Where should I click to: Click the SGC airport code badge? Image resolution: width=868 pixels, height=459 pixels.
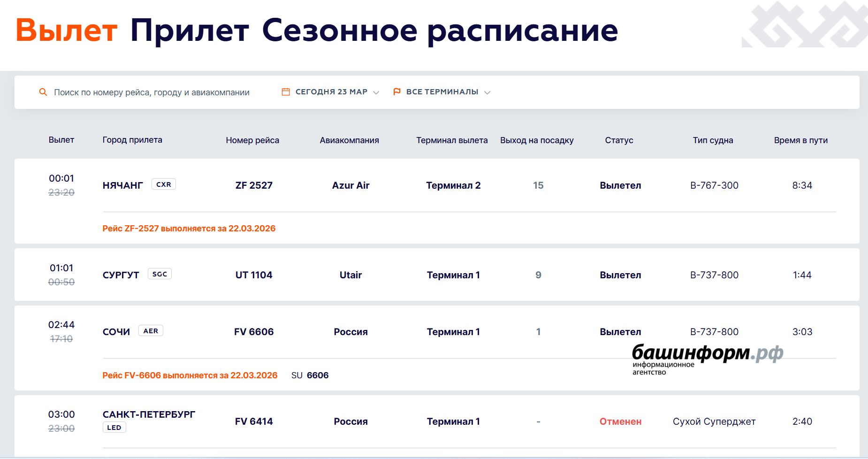pyautogui.click(x=160, y=274)
